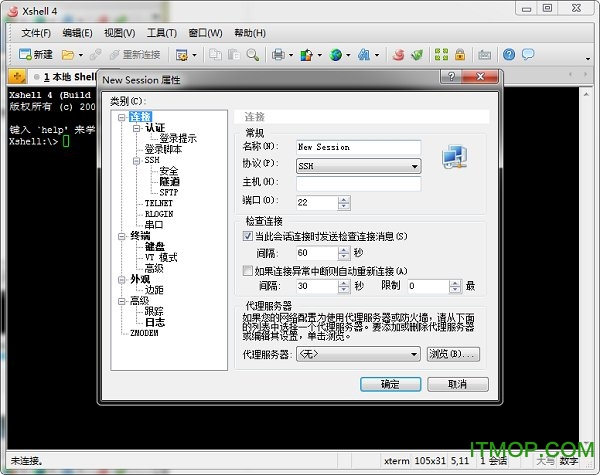The width and height of the screenshot is (600, 475).
Task: Open the protocol (协议) SSH dropdown
Action: coord(359,166)
